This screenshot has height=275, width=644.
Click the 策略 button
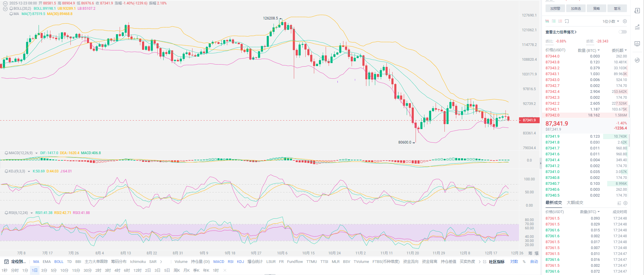point(596,9)
